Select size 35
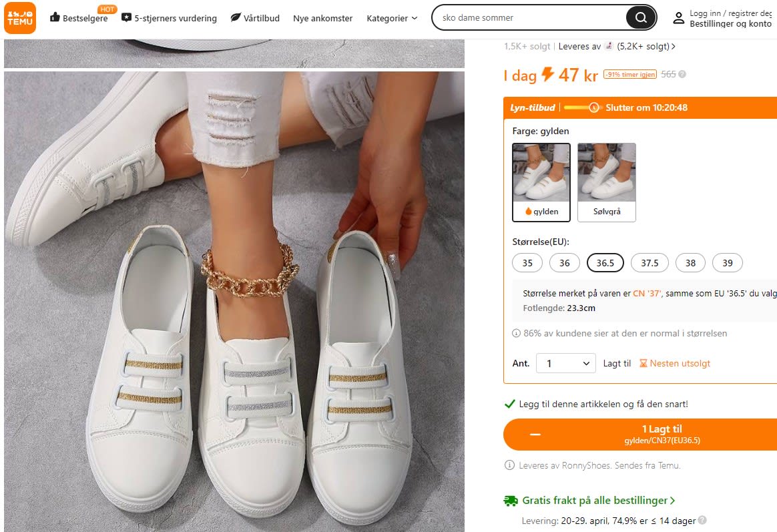Viewport: 777px width, 532px height. 527,263
